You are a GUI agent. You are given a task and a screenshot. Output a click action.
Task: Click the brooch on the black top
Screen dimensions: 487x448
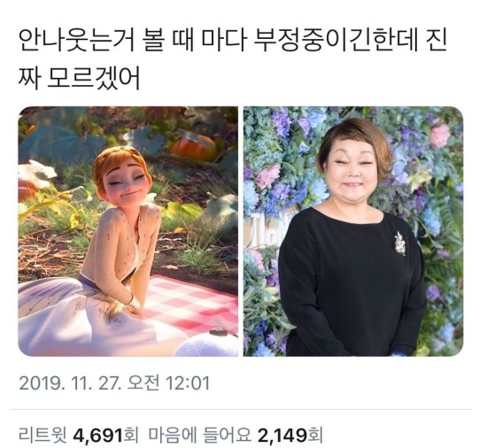point(399,243)
